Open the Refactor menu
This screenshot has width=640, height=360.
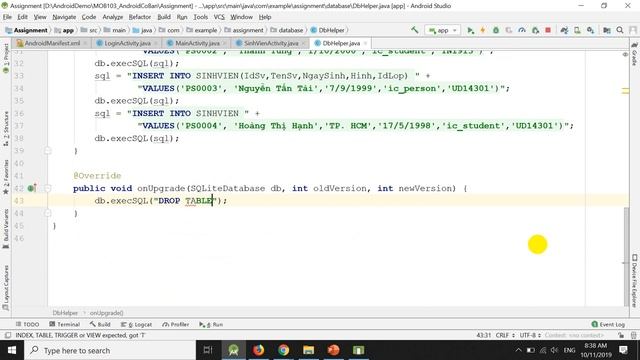coord(140,17)
